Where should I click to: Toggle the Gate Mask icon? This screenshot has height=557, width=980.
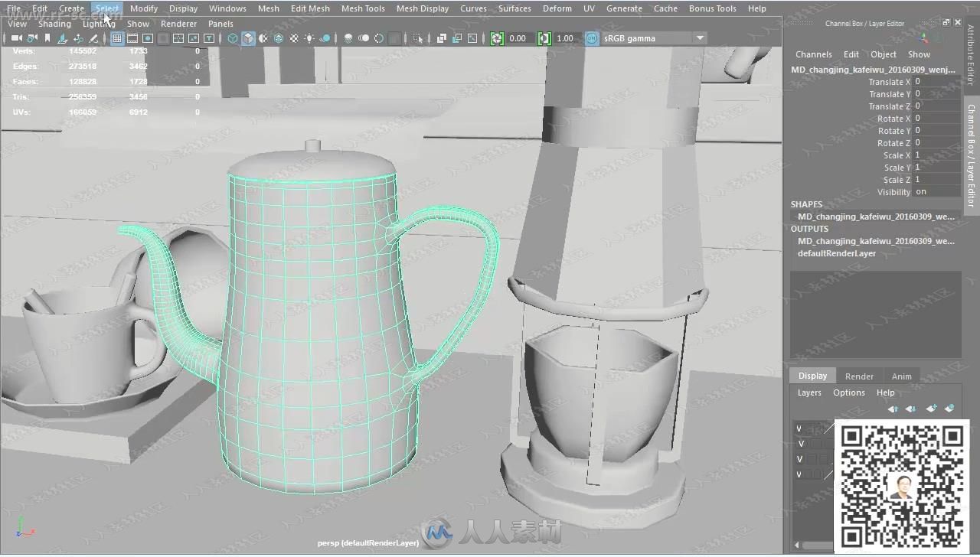click(163, 38)
